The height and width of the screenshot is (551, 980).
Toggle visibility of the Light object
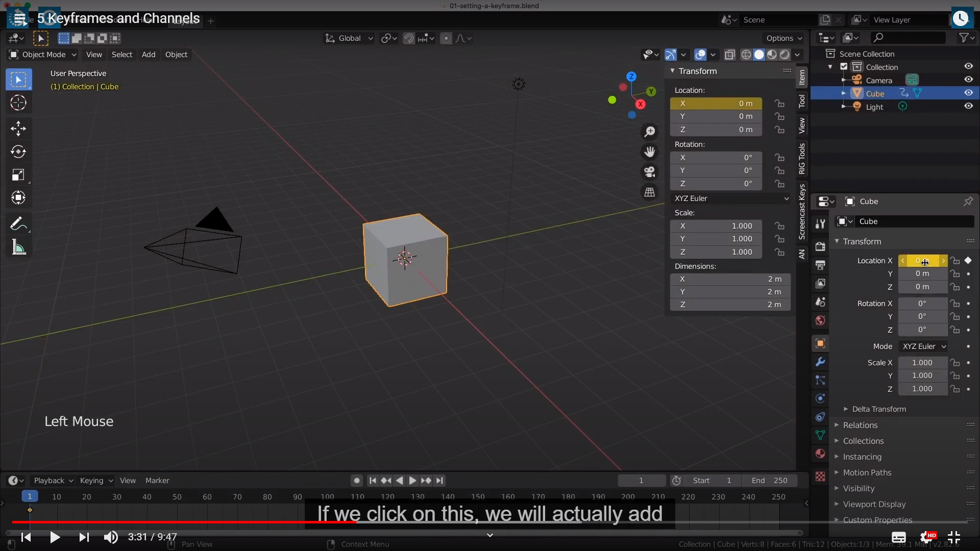point(968,106)
